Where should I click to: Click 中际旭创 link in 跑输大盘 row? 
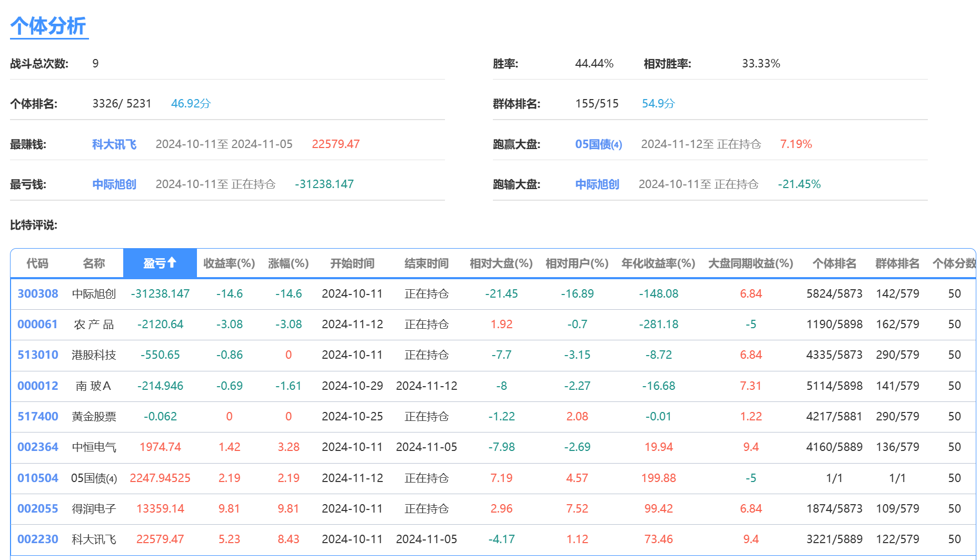pos(597,184)
